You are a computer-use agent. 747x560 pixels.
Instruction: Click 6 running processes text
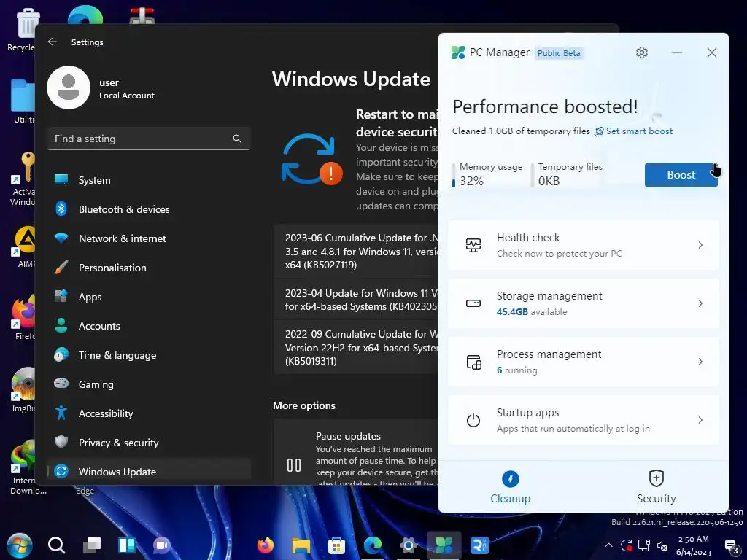click(517, 370)
